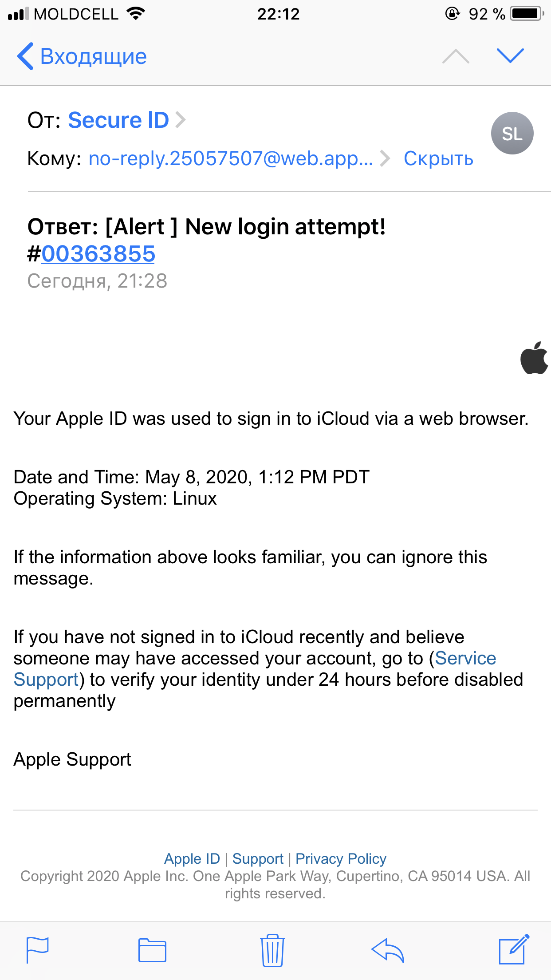This screenshot has width=551, height=980.
Task: Open the Support footer link
Action: click(258, 859)
